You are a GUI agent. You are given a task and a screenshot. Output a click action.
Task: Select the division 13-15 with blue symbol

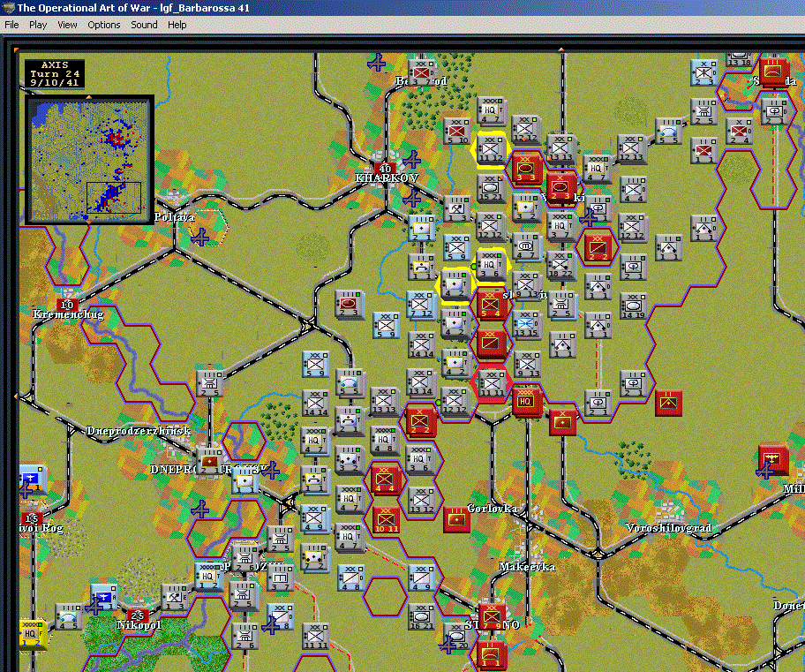coord(527,324)
